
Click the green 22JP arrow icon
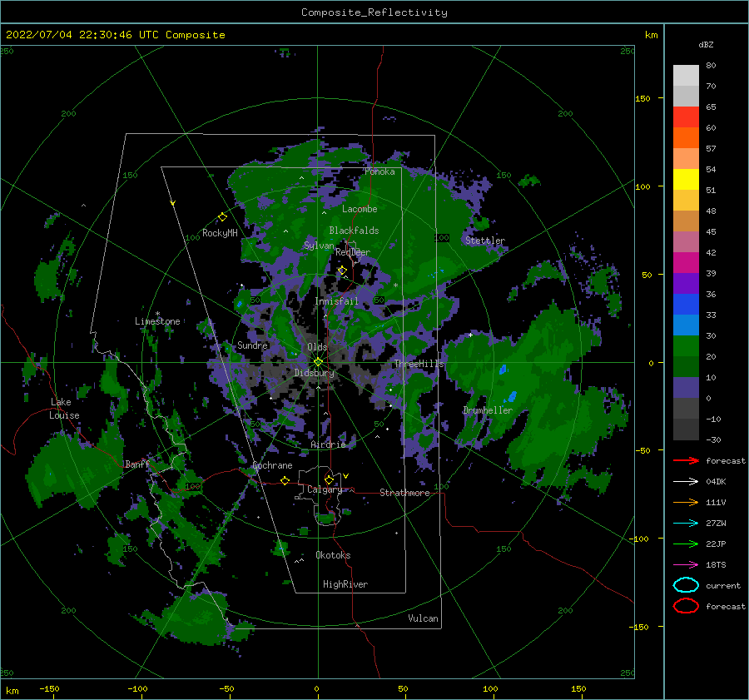coord(686,544)
